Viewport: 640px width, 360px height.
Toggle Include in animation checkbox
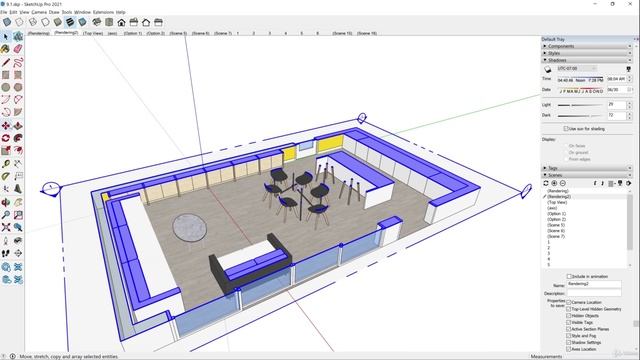coord(569,276)
